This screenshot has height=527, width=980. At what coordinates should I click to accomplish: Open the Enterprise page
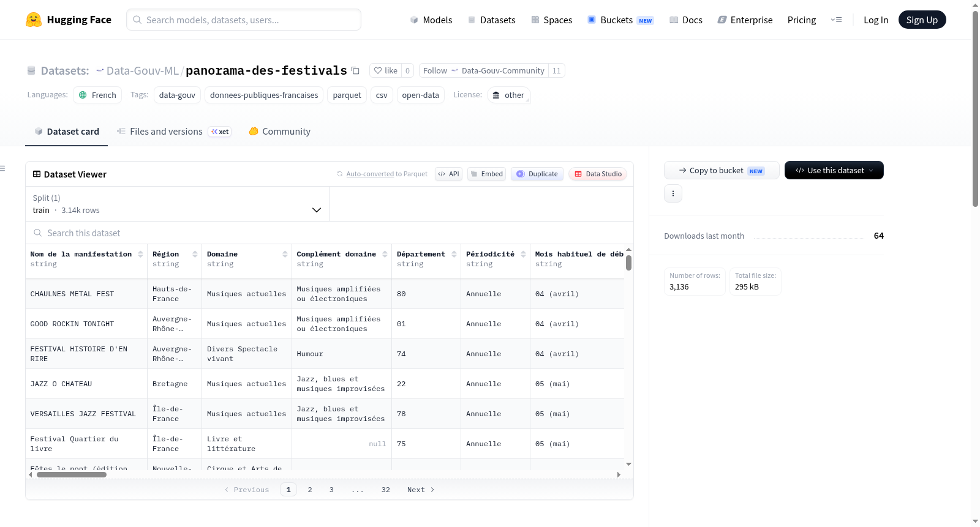click(745, 20)
